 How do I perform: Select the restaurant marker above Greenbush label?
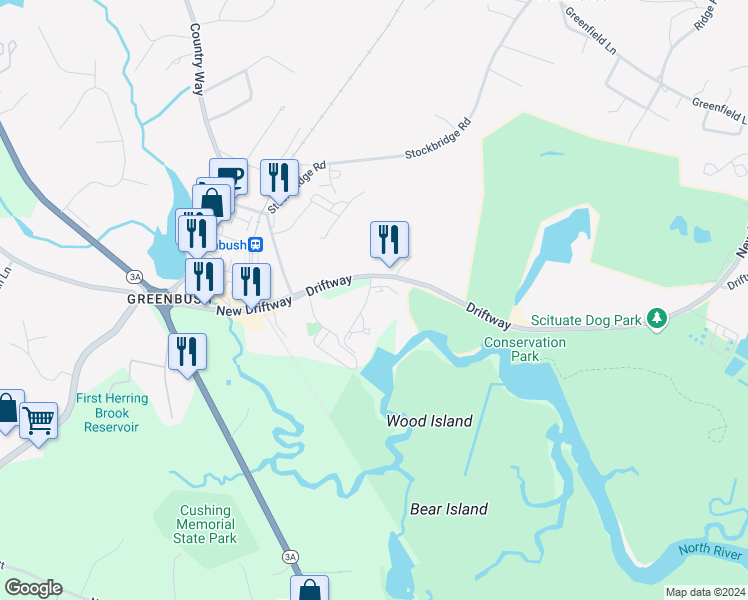[x=205, y=277]
